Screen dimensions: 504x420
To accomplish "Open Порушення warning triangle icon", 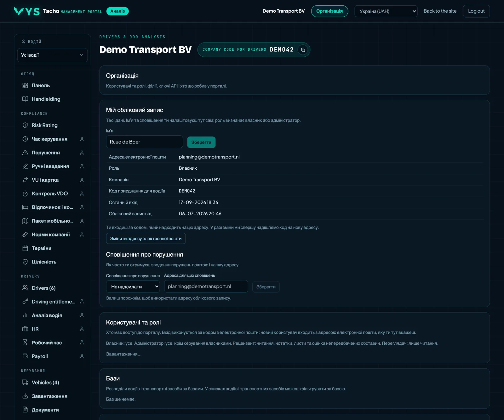I will [x=25, y=153].
